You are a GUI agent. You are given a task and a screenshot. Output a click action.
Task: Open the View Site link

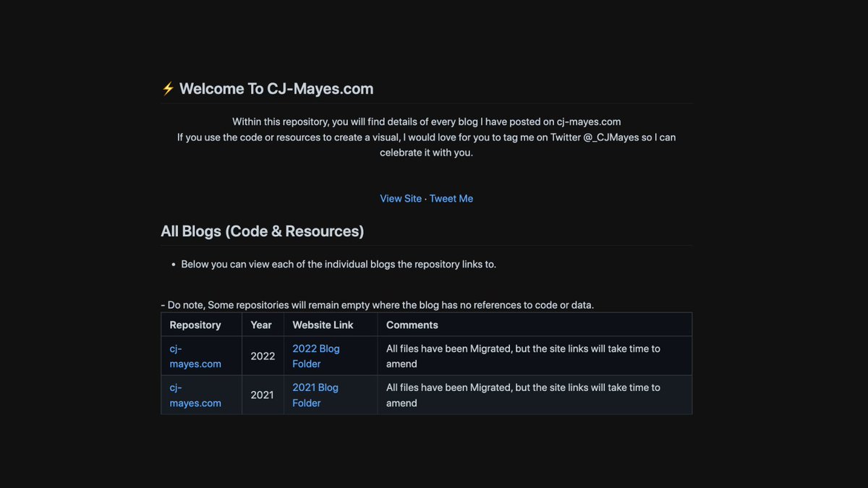pos(401,198)
